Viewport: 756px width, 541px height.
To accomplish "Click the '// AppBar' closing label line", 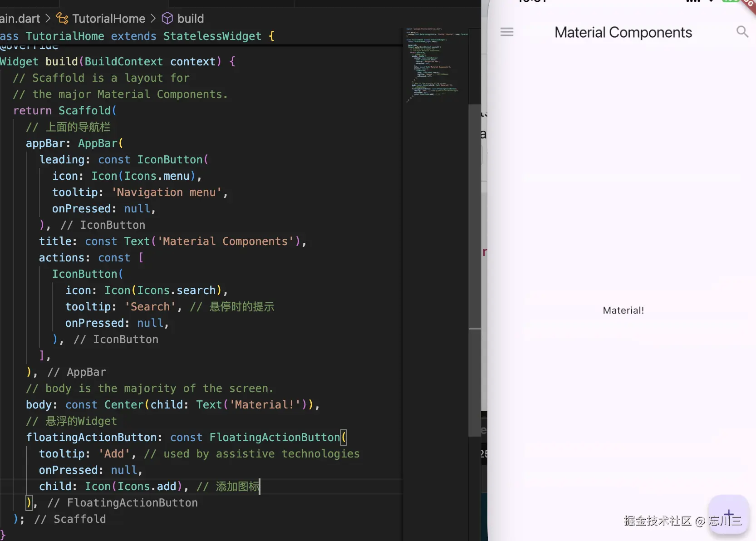I will coord(77,372).
